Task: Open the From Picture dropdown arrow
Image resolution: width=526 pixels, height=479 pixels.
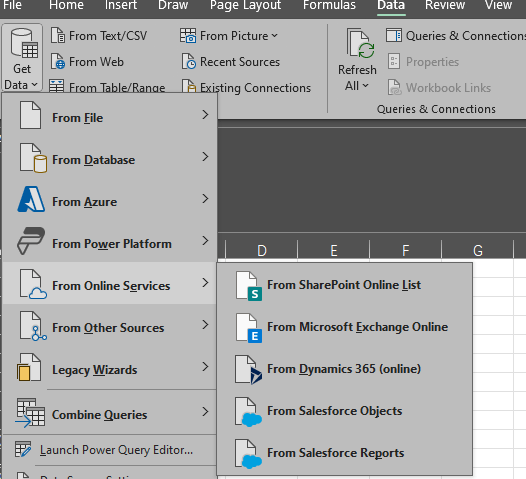Action: [274, 36]
